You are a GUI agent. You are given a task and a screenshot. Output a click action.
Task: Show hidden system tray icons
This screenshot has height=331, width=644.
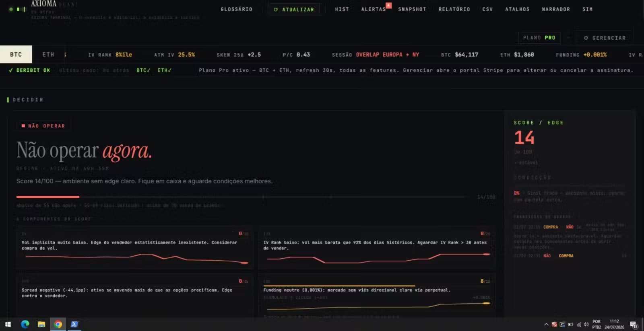(546, 324)
